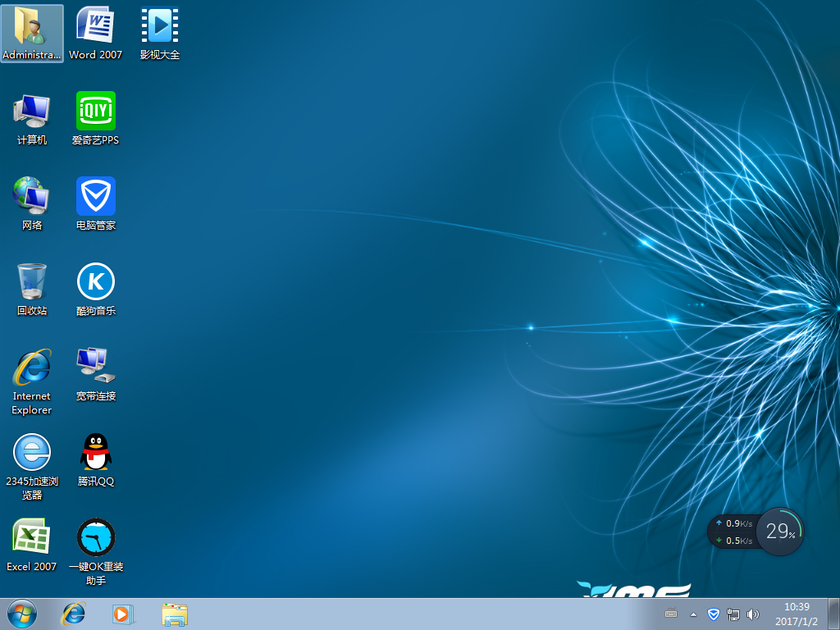
Task: Click the 29% memory usage circle widget
Action: pyautogui.click(x=779, y=532)
